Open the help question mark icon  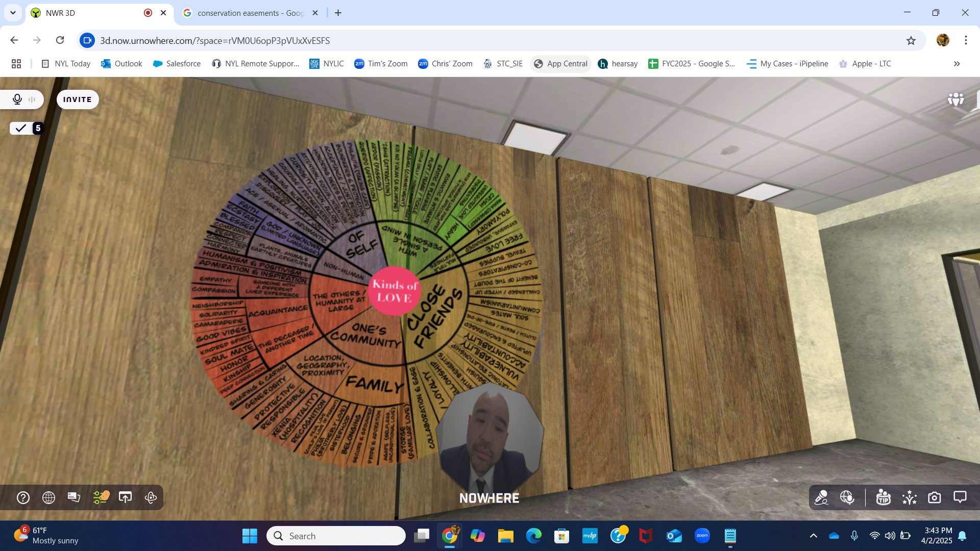point(23,497)
